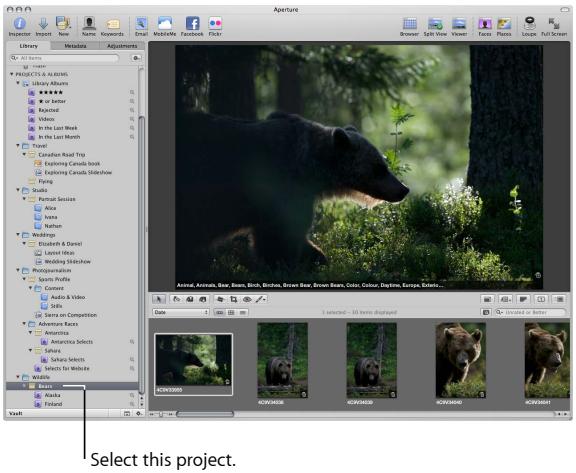576x473 pixels.
Task: Open the Date sort pop-up menu
Action: pyautogui.click(x=181, y=313)
